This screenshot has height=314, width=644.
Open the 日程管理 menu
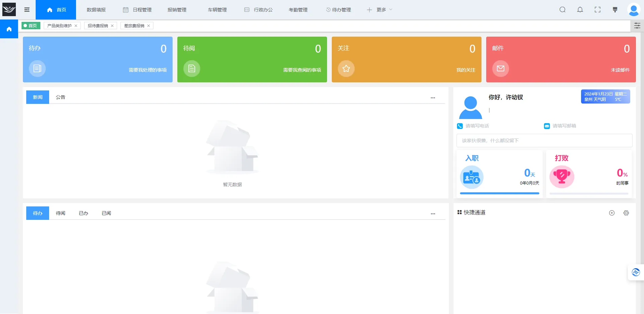137,10
